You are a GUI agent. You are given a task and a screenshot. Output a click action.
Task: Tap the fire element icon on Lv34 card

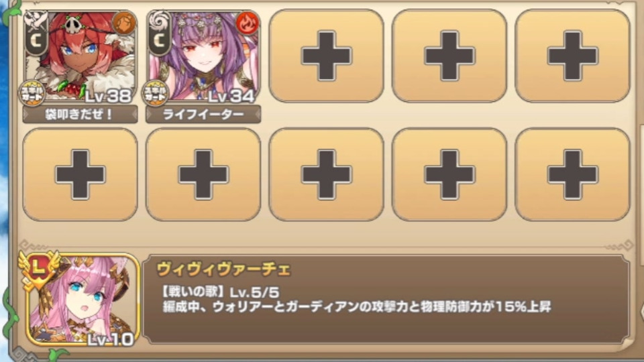click(248, 23)
